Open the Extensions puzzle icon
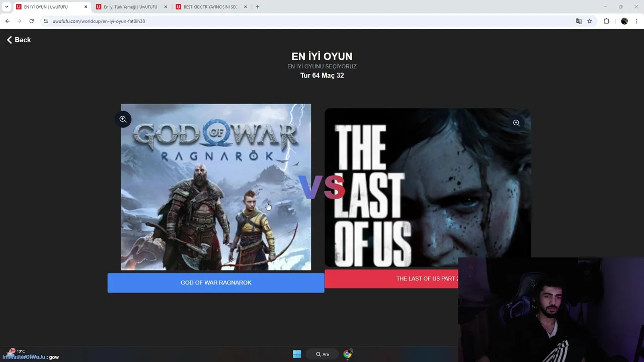This screenshot has height=362, width=644. 606,21
